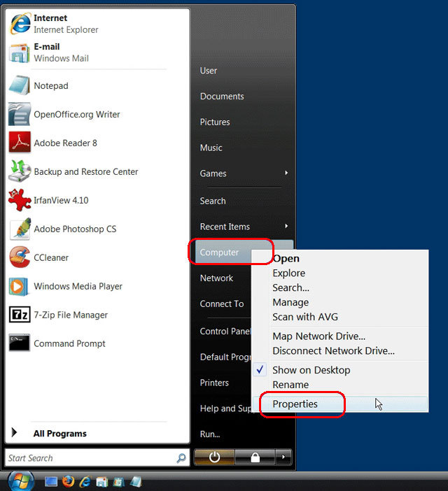The width and height of the screenshot is (448, 491).
Task: Click Firefox icon in the taskbar
Action: click(x=68, y=481)
